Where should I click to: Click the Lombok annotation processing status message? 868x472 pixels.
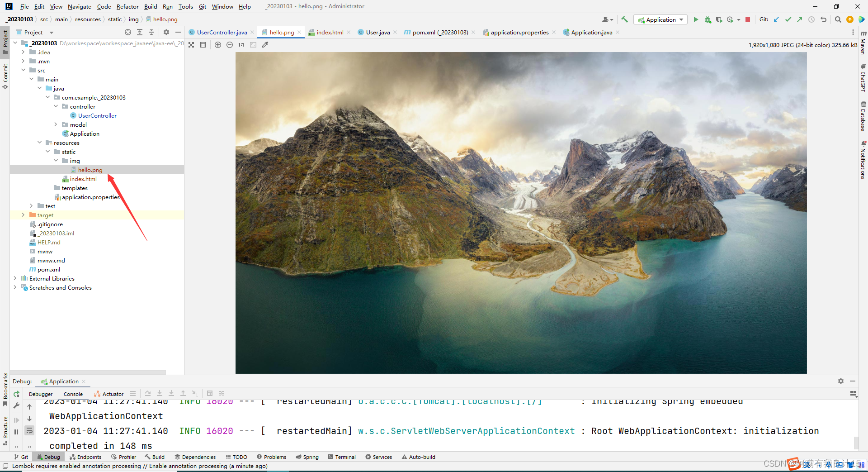[x=140, y=466]
